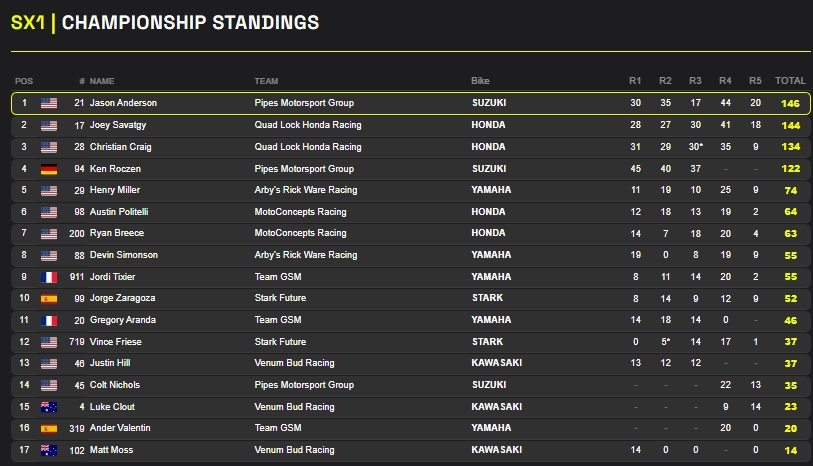Click the Australian flag next to Luke Clout
The image size is (813, 466).
point(50,407)
